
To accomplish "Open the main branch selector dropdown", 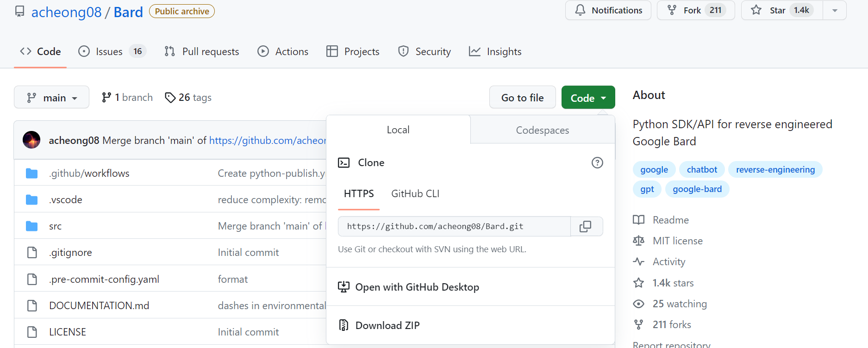I will coord(51,97).
